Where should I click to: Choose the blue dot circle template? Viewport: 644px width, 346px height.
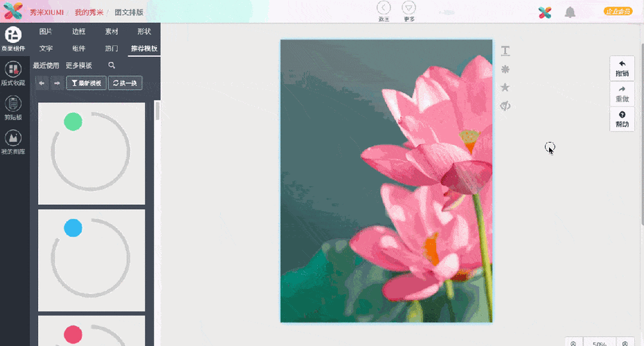tap(91, 260)
